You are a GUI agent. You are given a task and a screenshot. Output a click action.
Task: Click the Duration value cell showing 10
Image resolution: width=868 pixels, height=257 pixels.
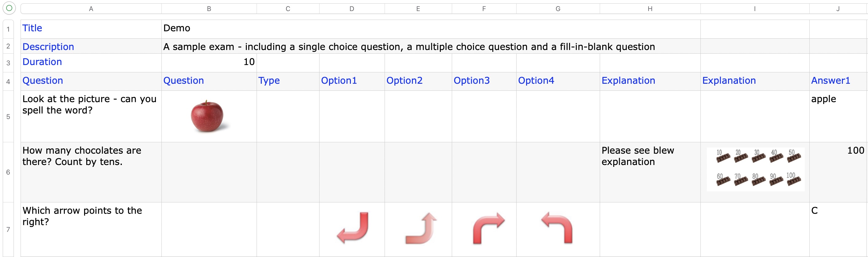click(209, 62)
